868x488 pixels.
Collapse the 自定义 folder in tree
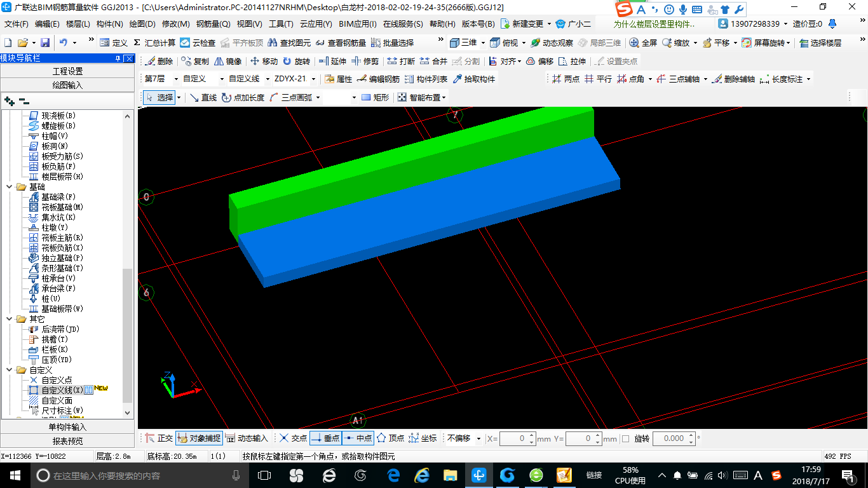pyautogui.click(x=10, y=370)
